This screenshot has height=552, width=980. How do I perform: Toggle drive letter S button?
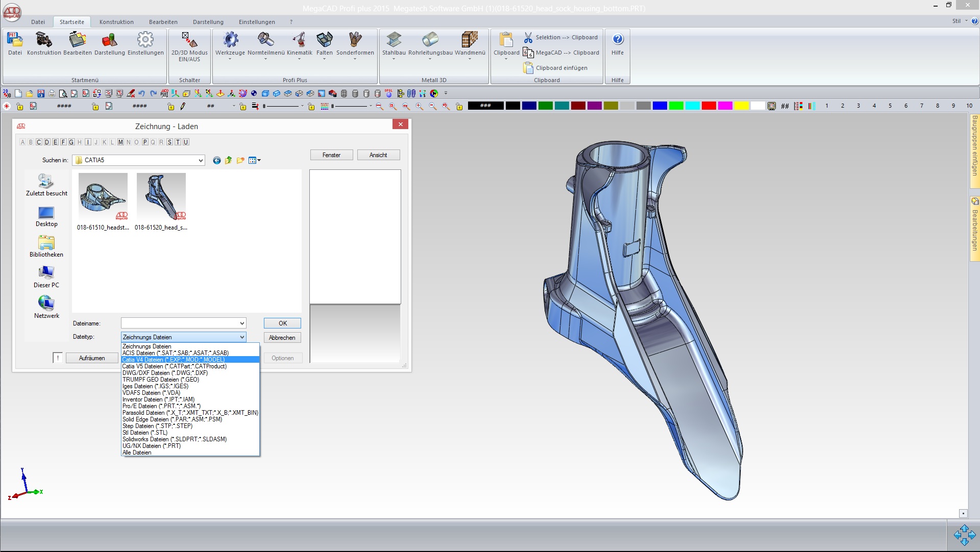tap(169, 142)
